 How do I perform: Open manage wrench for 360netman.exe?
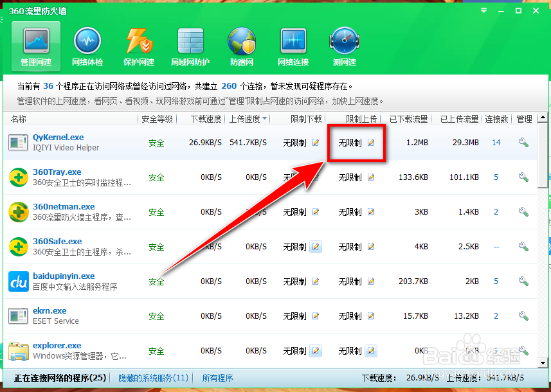coord(523,212)
